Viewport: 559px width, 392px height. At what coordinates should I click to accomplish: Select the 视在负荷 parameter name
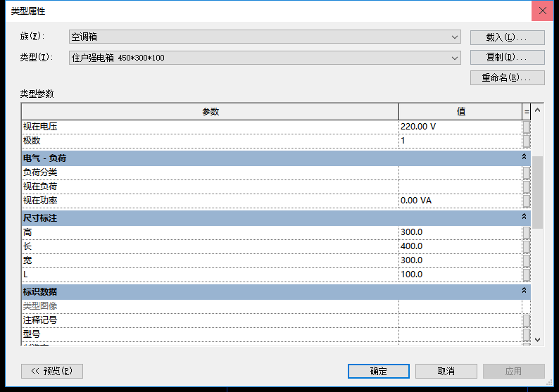tap(40, 186)
